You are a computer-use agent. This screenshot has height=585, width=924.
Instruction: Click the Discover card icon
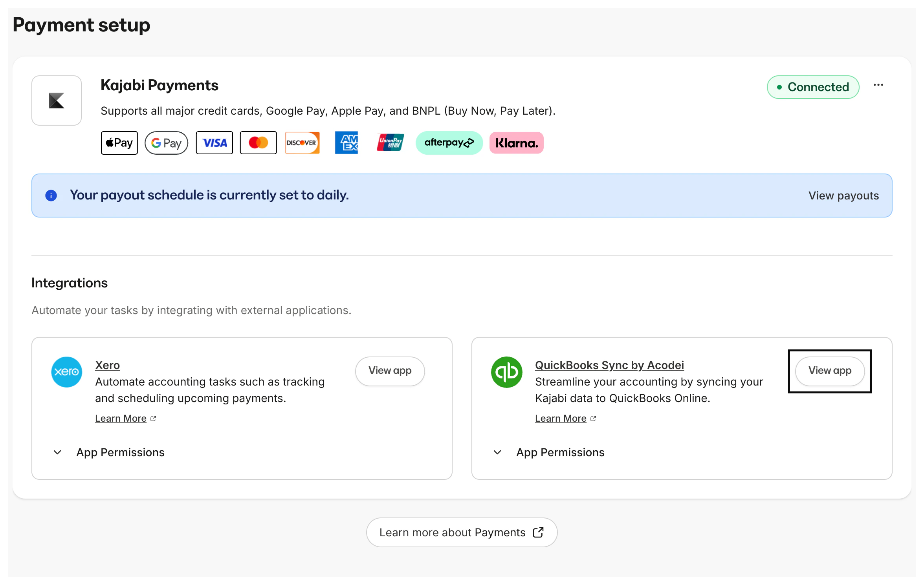(x=302, y=143)
